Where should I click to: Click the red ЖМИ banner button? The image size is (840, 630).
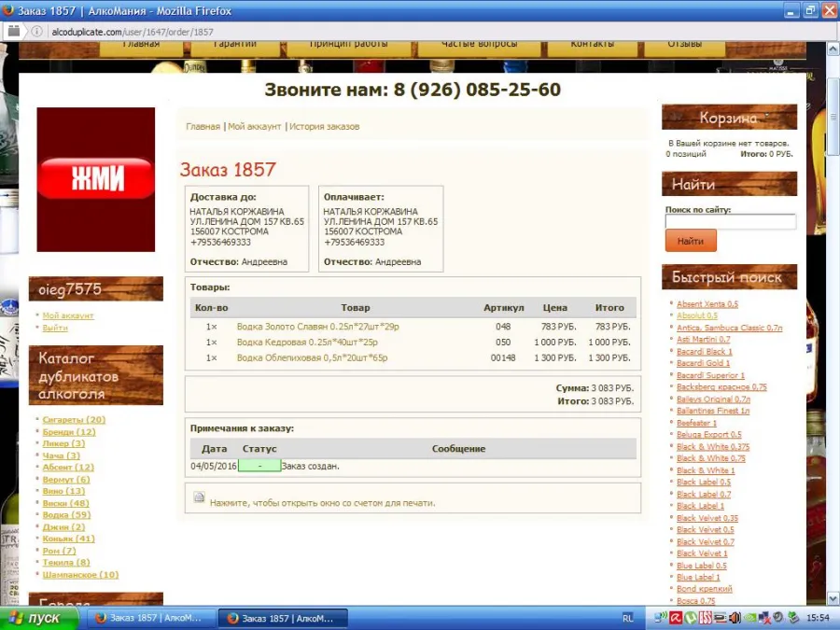pos(96,178)
